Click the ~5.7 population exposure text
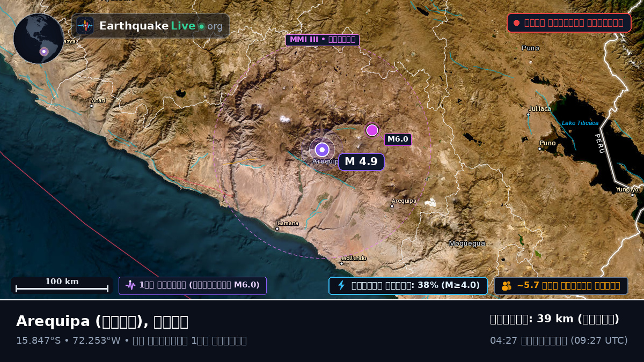The width and height of the screenshot is (644, 362). click(569, 286)
